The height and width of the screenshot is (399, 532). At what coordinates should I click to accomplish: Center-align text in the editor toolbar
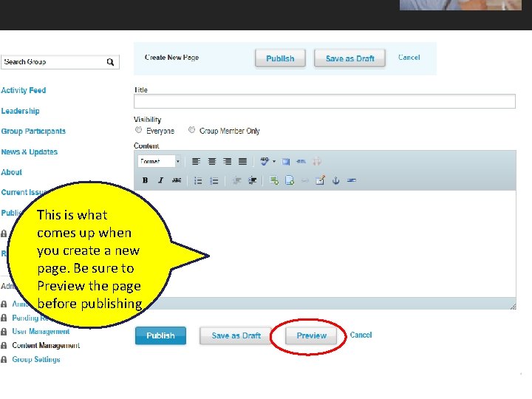212,162
